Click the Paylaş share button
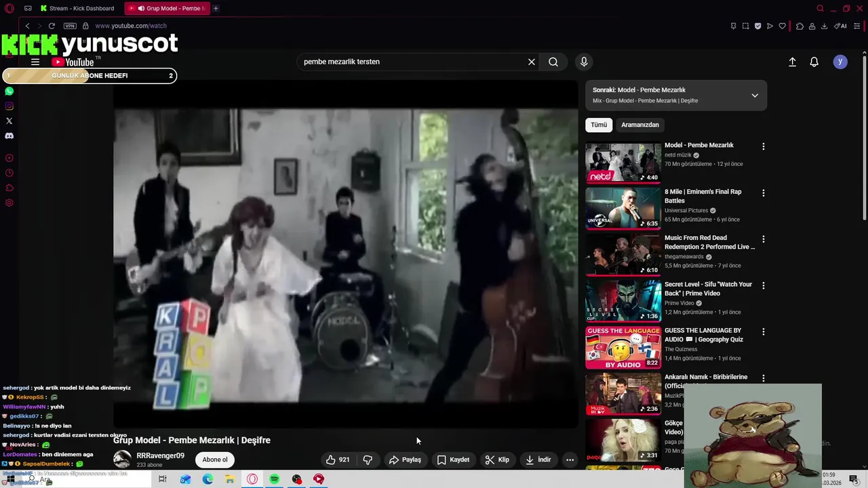Screen dimensions: 868x488 click(x=405, y=460)
